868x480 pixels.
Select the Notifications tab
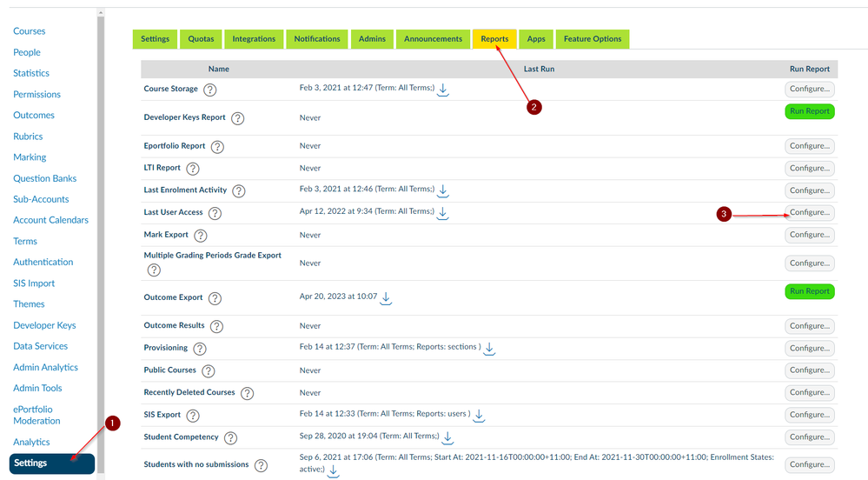[317, 39]
